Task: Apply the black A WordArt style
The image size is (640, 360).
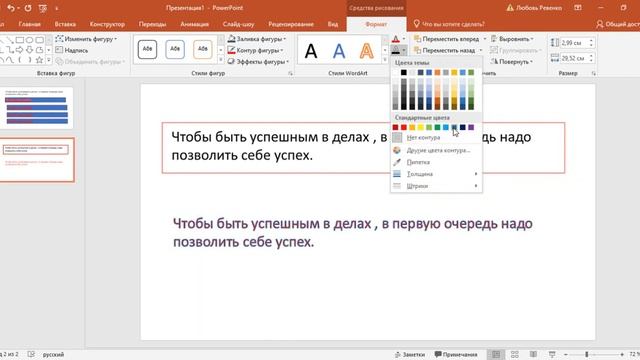Action: [311, 51]
